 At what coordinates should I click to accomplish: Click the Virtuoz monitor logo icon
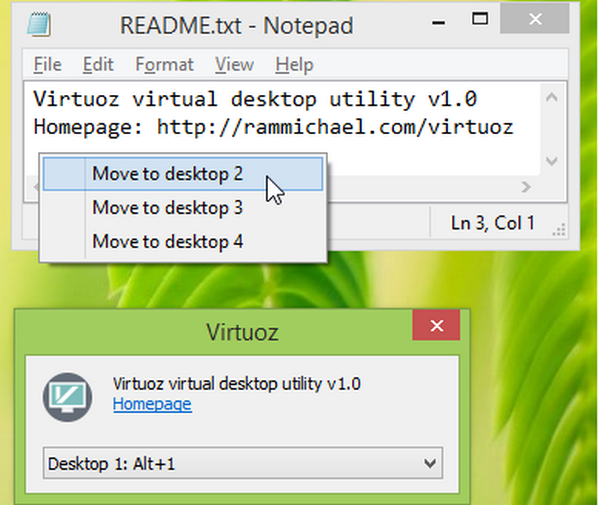(x=67, y=397)
